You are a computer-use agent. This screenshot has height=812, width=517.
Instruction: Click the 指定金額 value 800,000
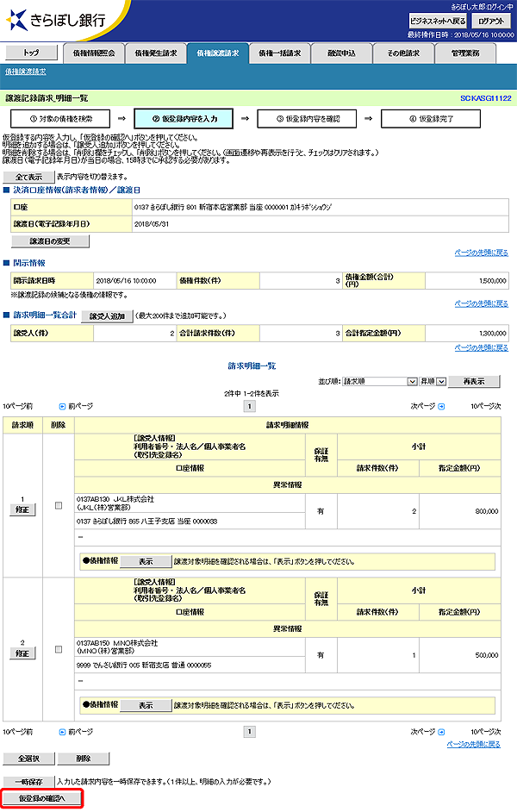tap(487, 511)
